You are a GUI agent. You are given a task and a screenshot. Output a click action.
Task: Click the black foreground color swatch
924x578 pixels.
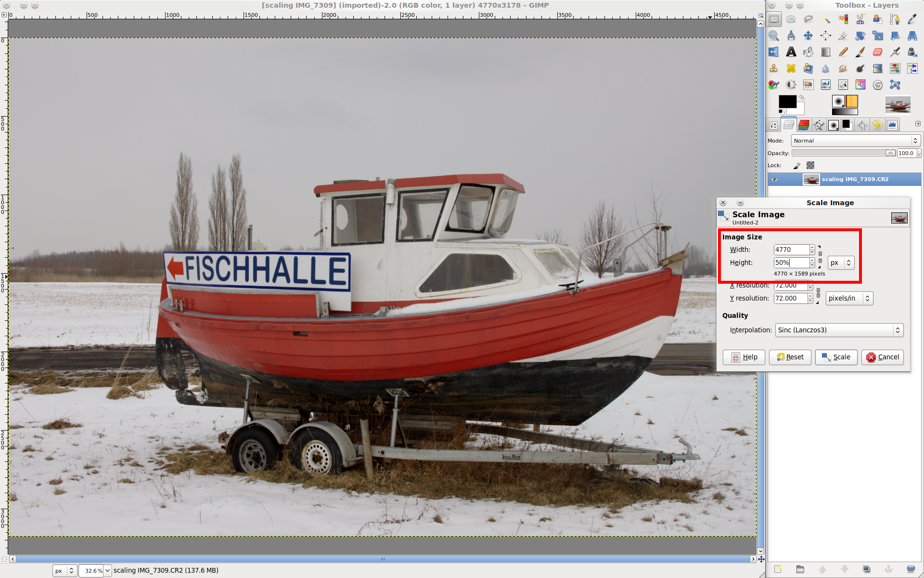click(x=787, y=102)
